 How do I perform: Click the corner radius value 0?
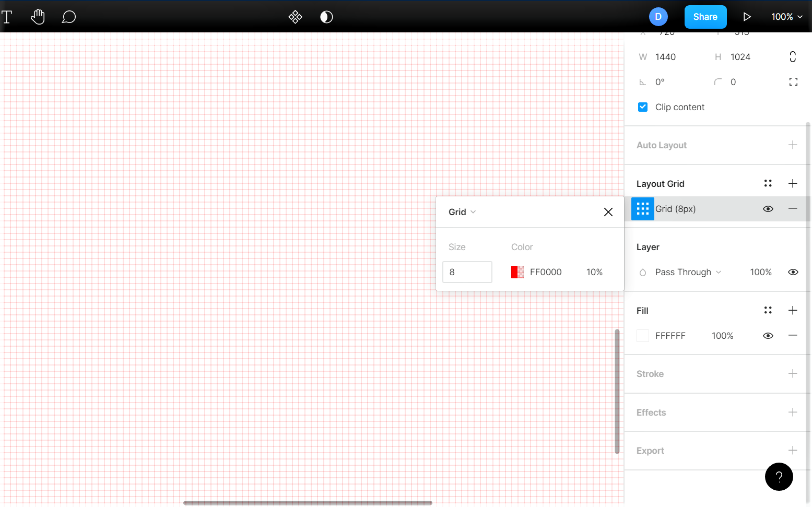pyautogui.click(x=733, y=82)
